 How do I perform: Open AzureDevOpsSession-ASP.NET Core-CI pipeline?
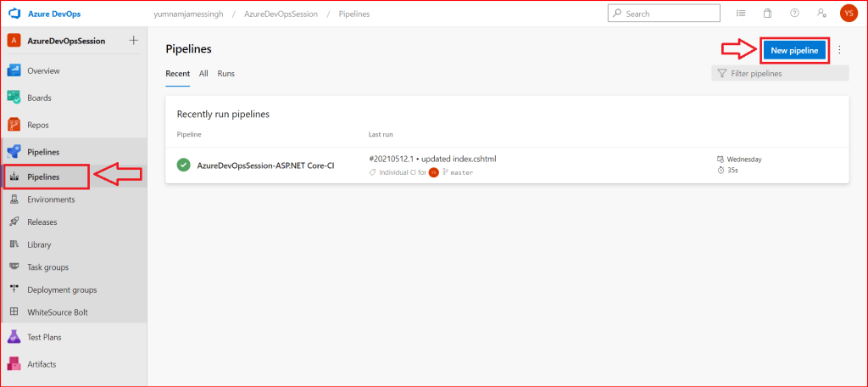(x=265, y=165)
